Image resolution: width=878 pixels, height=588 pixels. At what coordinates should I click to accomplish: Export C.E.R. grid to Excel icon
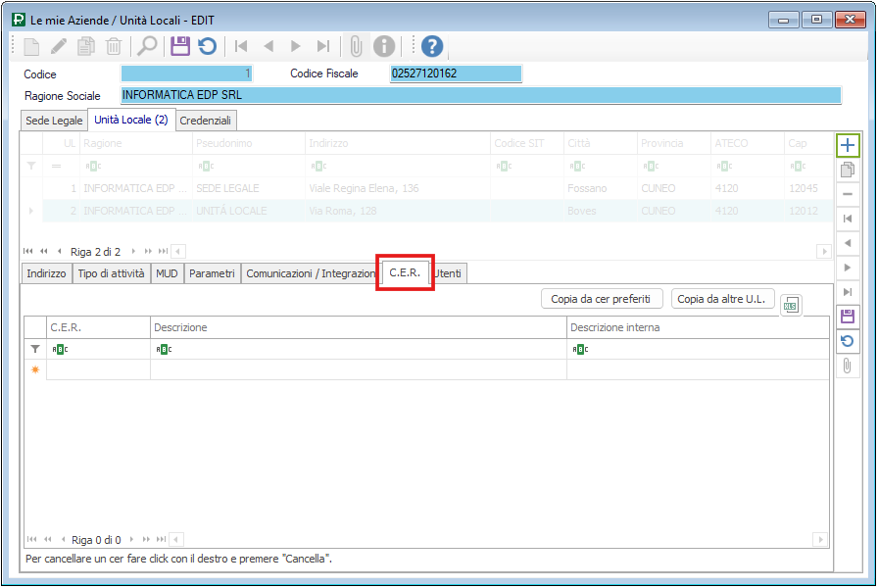791,305
